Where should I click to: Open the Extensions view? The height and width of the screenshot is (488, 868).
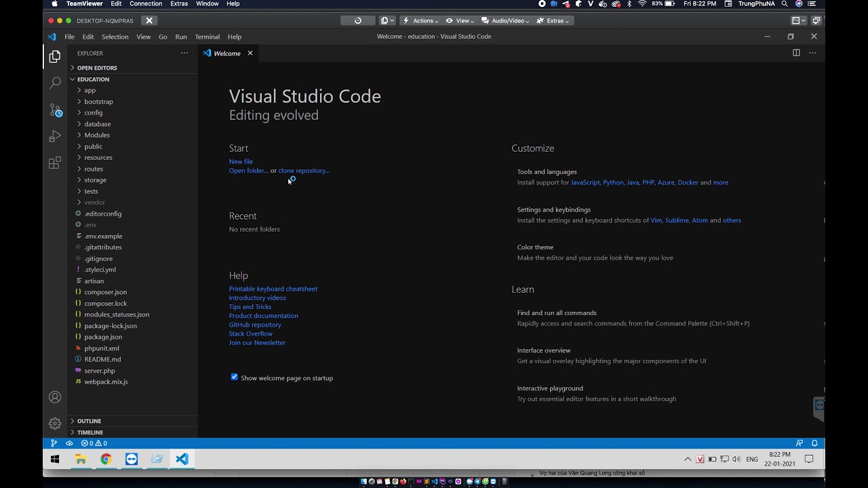coord(55,163)
